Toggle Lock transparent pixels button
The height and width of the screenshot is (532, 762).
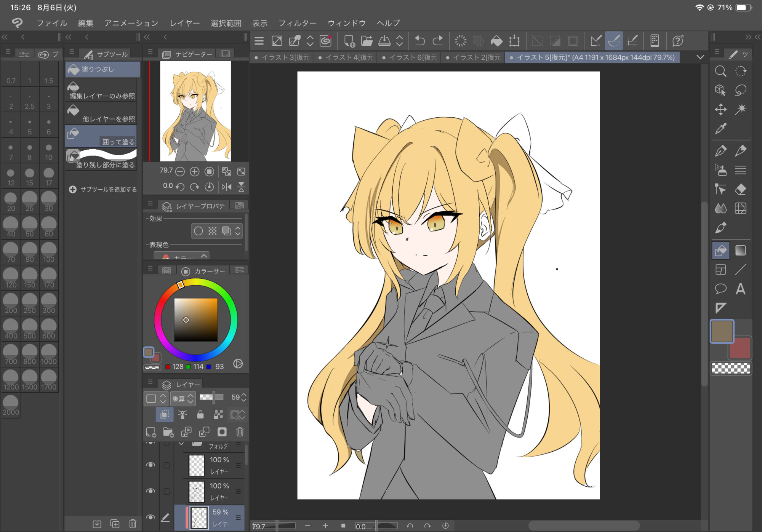coord(218,415)
